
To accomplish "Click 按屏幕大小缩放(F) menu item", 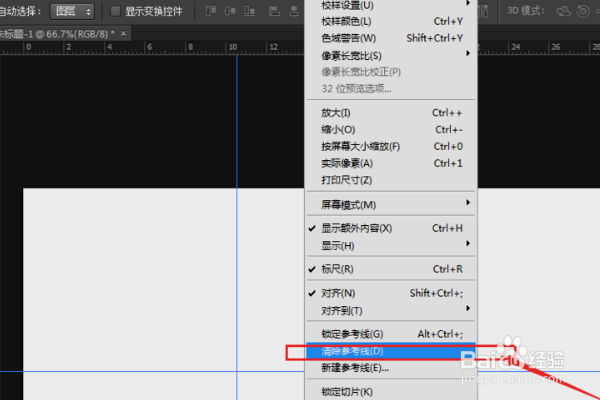I will coord(391,147).
